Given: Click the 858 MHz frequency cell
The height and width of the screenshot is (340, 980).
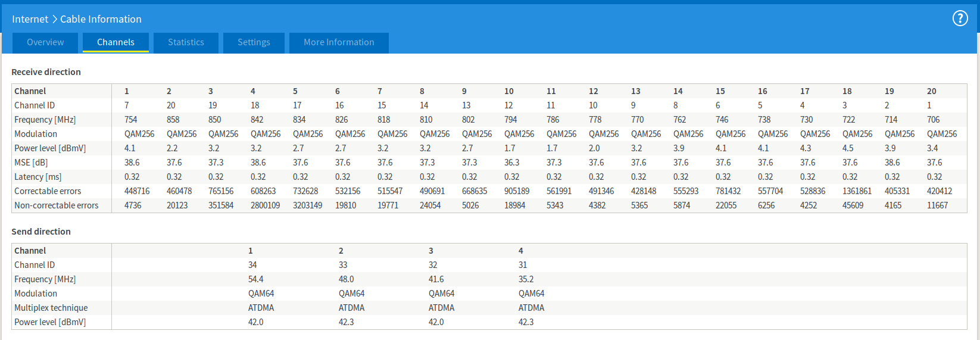Looking at the screenshot, I should pos(173,120).
